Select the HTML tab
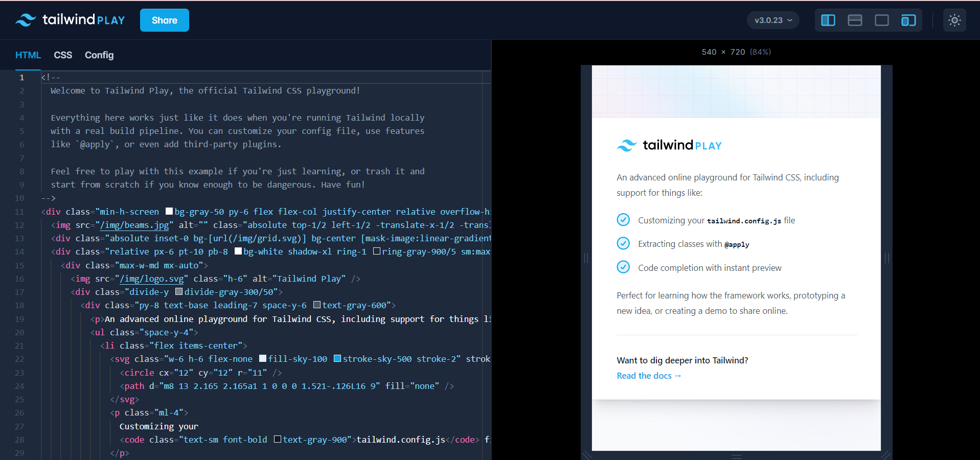 point(28,55)
